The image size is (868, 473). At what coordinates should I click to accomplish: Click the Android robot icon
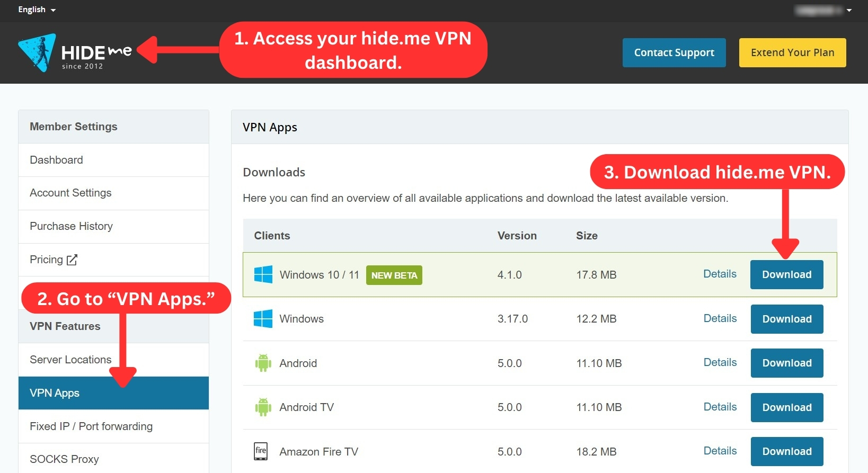[x=263, y=363]
